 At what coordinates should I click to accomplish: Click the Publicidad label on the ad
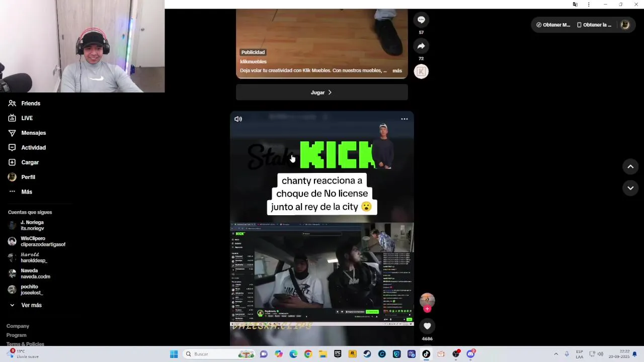tap(253, 52)
